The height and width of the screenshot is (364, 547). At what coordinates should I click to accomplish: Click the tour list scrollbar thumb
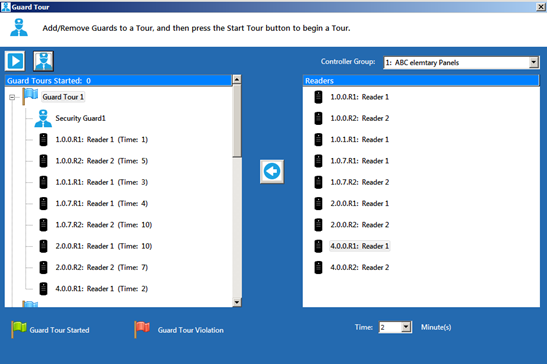(x=237, y=120)
